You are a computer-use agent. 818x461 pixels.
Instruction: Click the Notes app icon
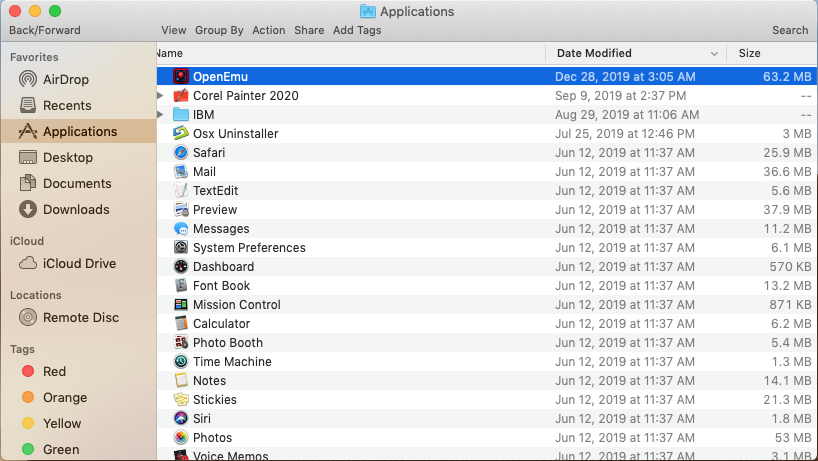click(181, 381)
